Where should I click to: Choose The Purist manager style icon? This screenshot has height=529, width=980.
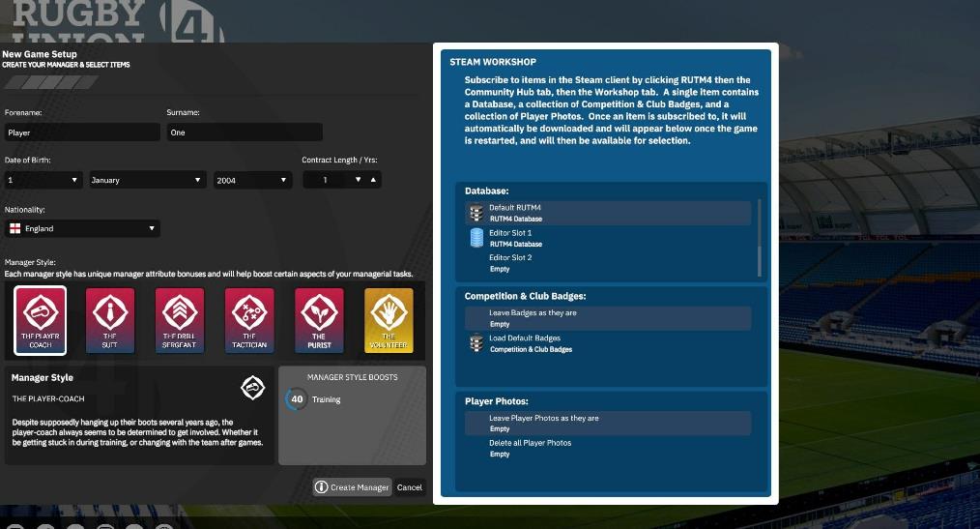319,320
